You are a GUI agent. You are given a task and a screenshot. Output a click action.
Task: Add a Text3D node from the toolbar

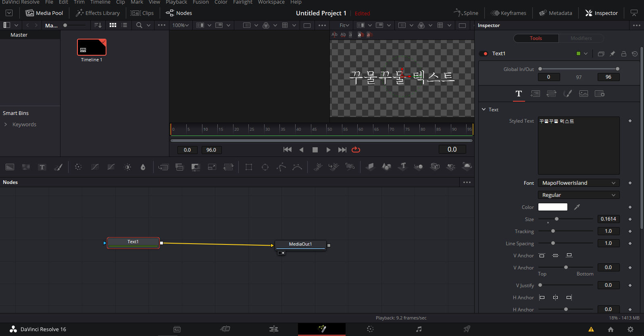(x=403, y=166)
